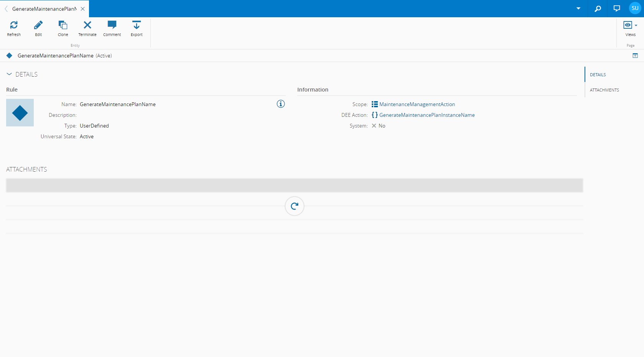Click the SU user avatar
The height and width of the screenshot is (357, 644).
click(635, 8)
